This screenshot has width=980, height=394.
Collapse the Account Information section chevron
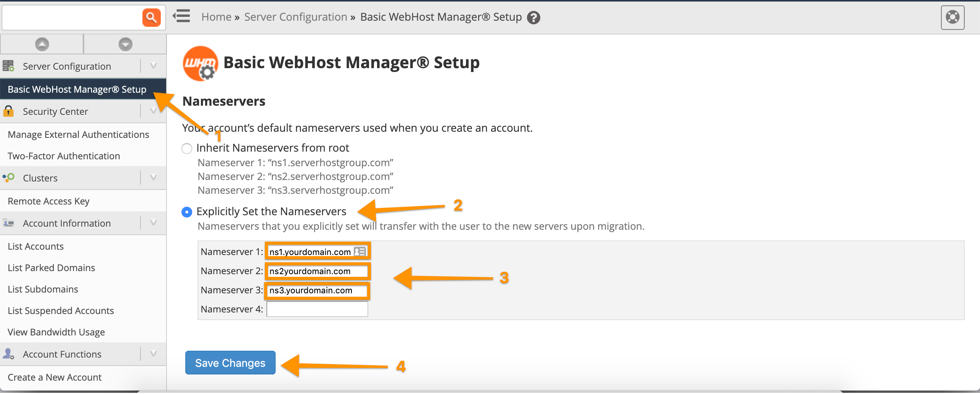(154, 223)
